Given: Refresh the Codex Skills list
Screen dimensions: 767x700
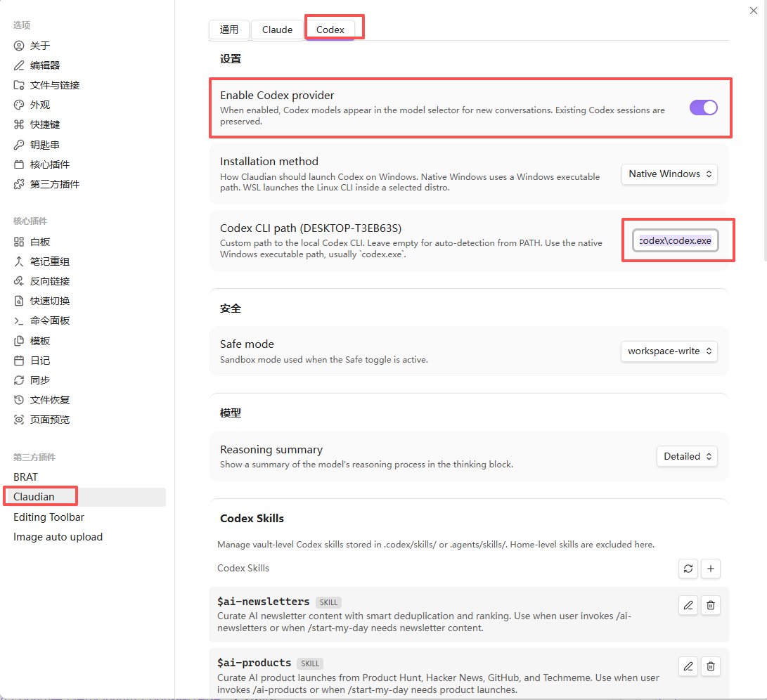Looking at the screenshot, I should point(688,569).
